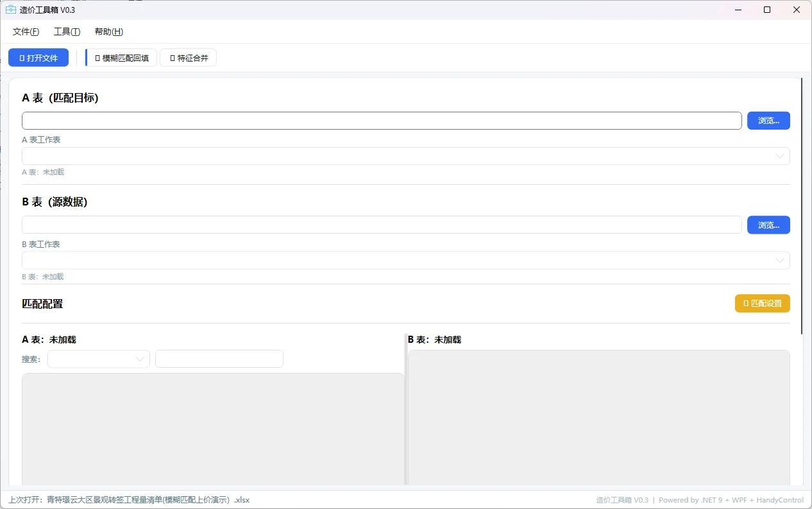Viewport: 812px width, 509px height.
Task: Focus the A 表 file path input
Action: pyautogui.click(x=382, y=121)
